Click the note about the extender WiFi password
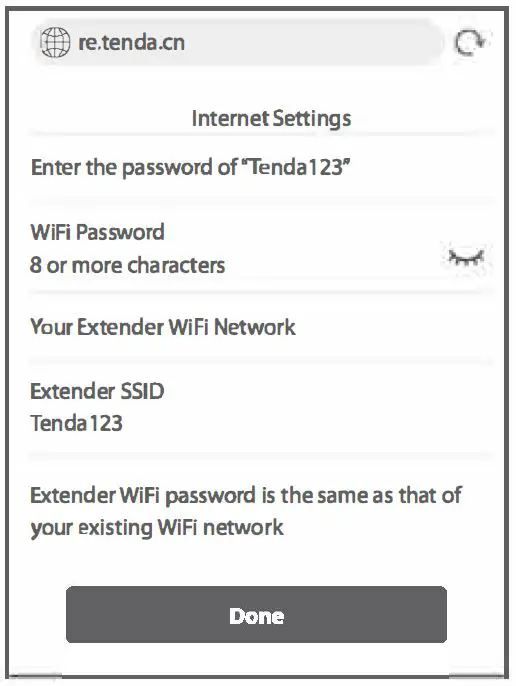This screenshot has height=686, width=516. (246, 511)
